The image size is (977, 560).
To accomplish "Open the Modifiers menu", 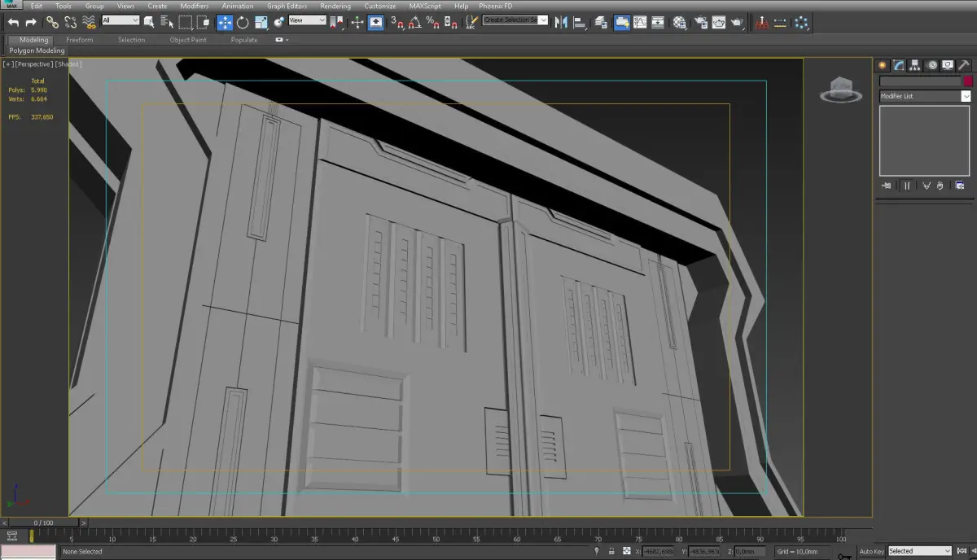I will (x=195, y=6).
